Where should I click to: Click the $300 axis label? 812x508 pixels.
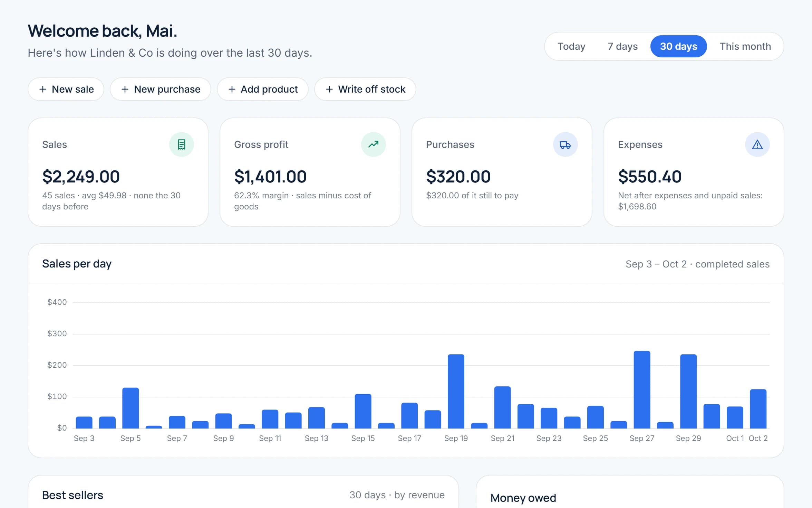[57, 333]
